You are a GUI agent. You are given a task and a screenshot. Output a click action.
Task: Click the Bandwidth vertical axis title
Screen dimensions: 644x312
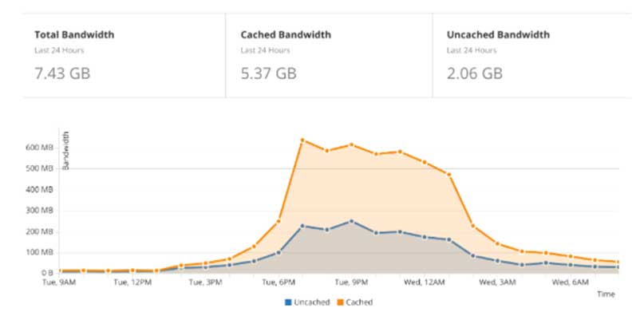[x=66, y=151]
